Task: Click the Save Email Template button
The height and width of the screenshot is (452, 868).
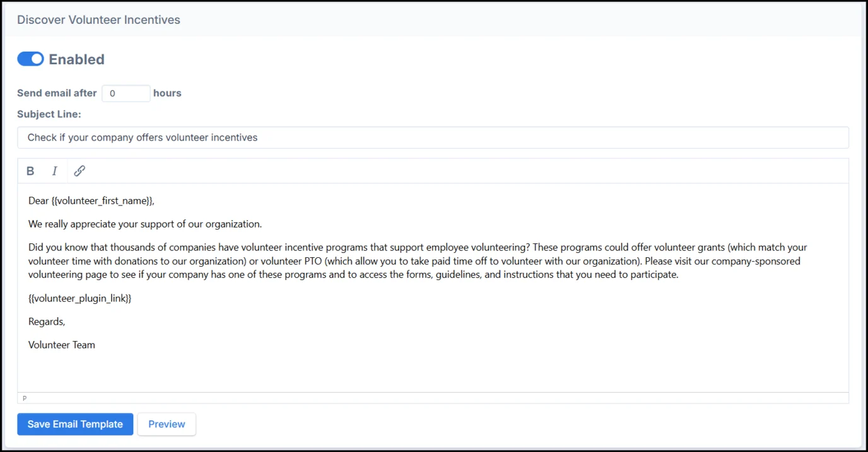Action: tap(75, 424)
